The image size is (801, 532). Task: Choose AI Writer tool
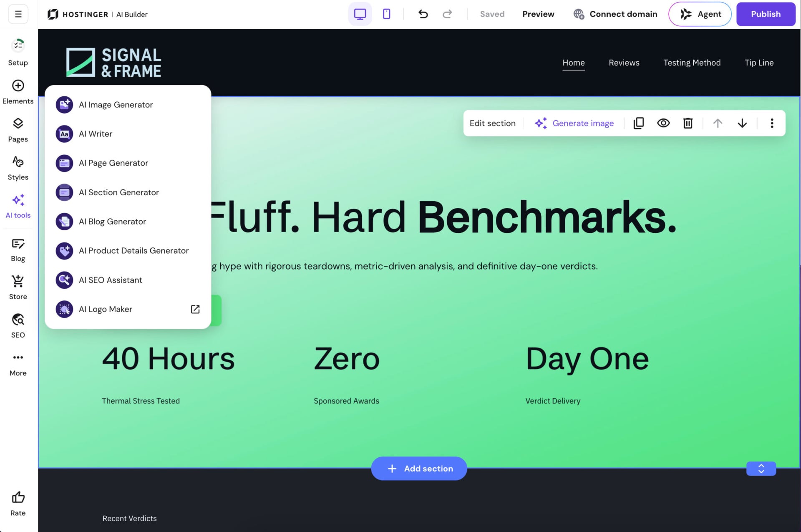128,134
